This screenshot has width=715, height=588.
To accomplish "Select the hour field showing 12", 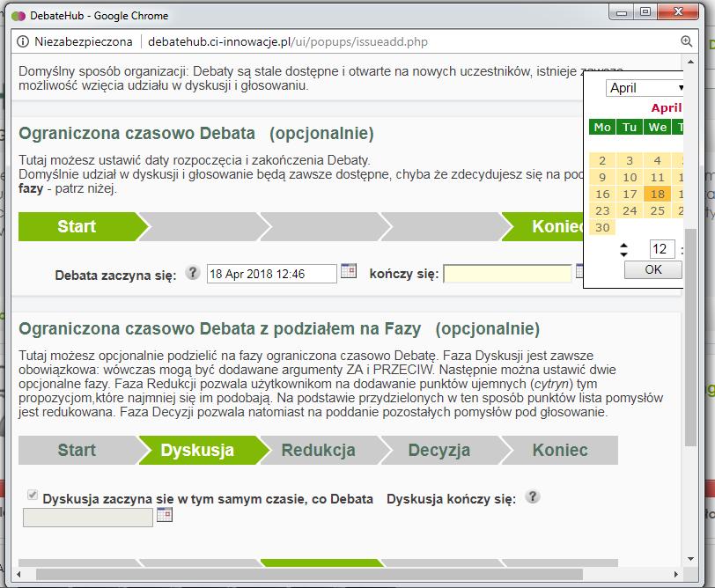I will coord(662,249).
